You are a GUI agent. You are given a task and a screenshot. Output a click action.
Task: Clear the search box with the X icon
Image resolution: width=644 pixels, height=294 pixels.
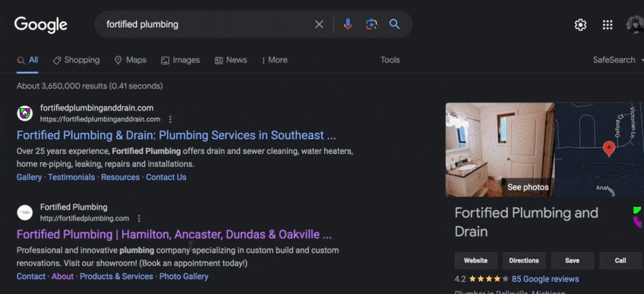(319, 24)
